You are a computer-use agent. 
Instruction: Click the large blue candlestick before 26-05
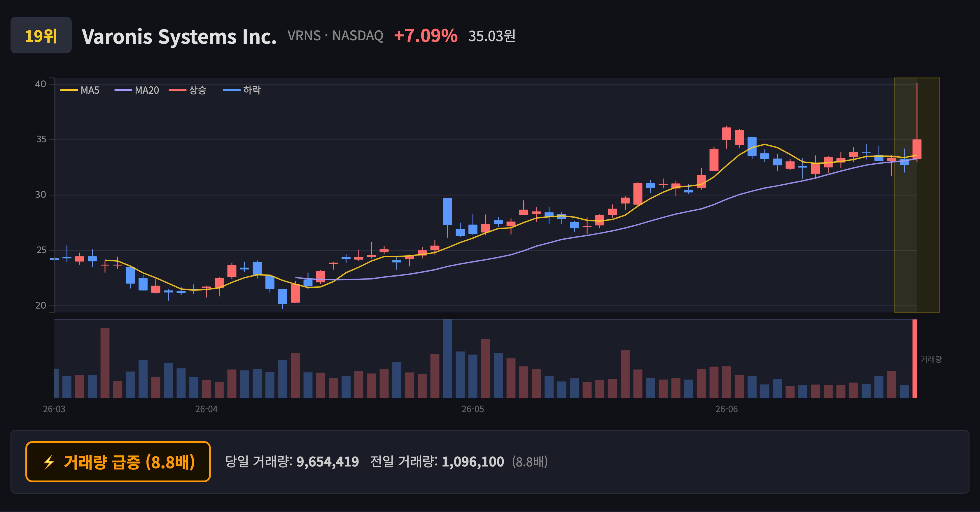click(447, 212)
